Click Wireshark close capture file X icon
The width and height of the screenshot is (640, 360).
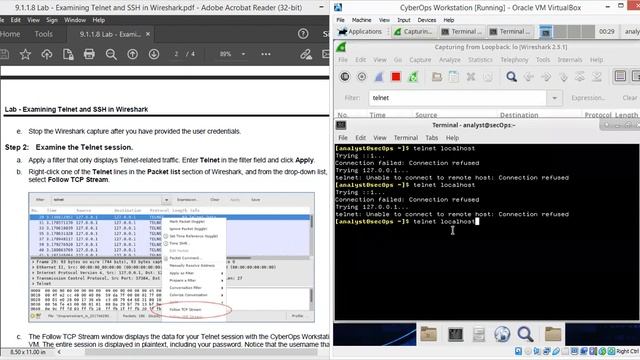pyautogui.click(x=471, y=77)
